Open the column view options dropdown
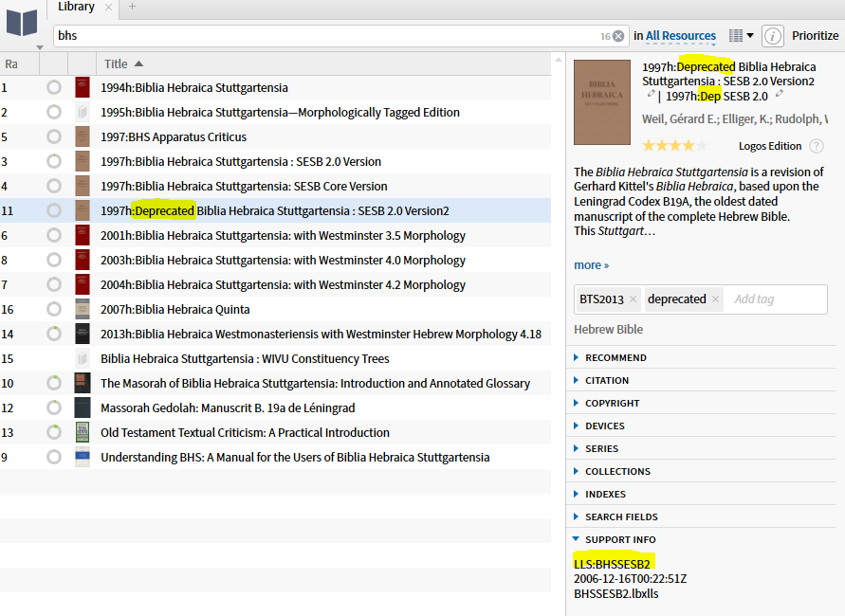 (742, 36)
